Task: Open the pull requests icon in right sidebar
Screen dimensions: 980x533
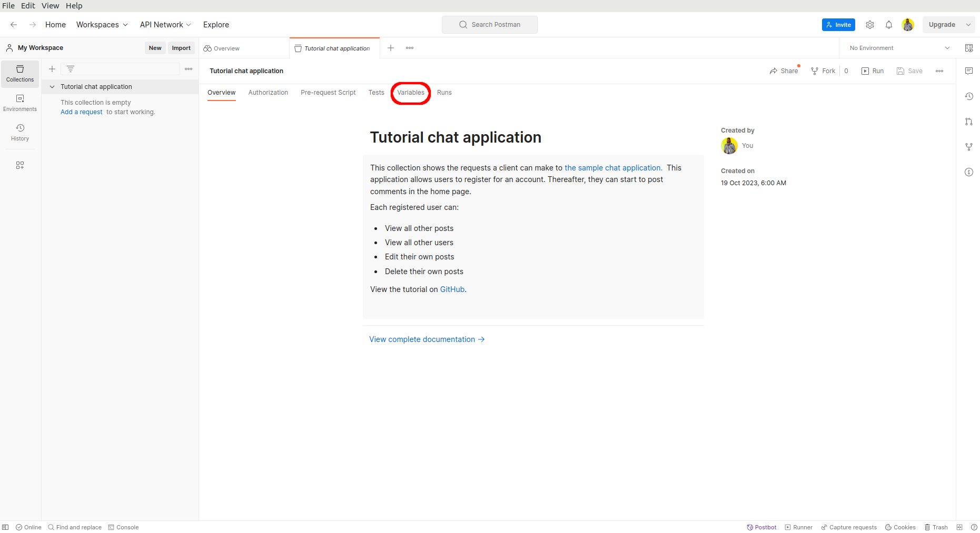Action: (x=969, y=122)
